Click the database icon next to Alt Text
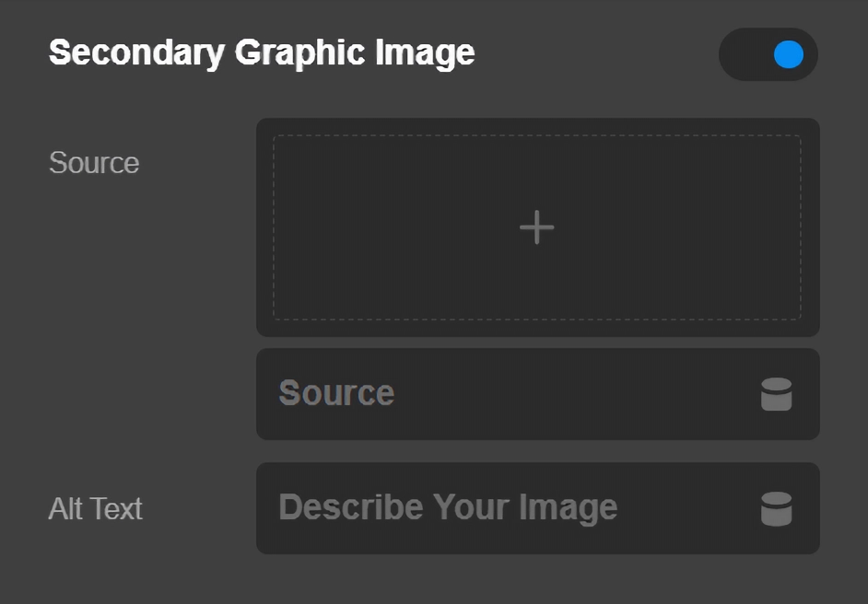 779,507
